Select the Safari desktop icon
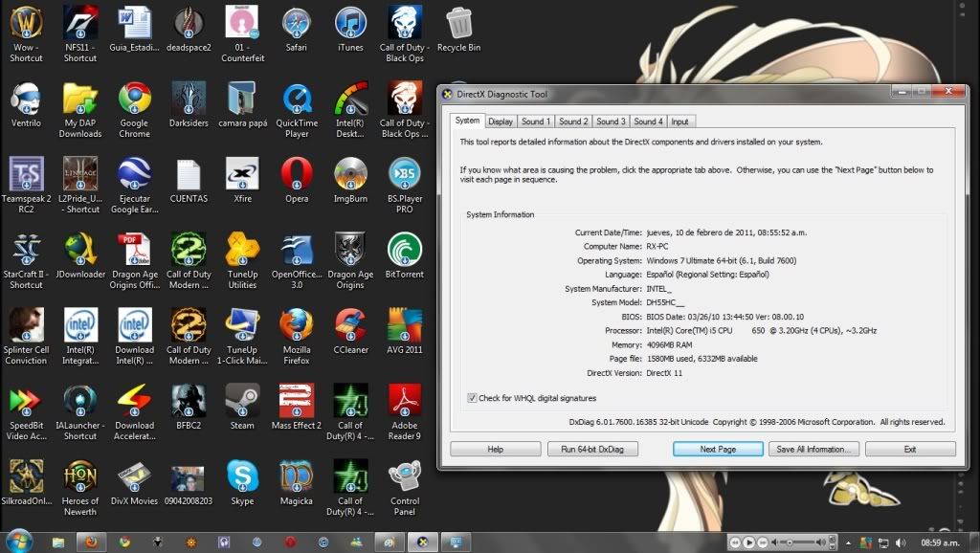980x553 pixels. pyautogui.click(x=297, y=30)
